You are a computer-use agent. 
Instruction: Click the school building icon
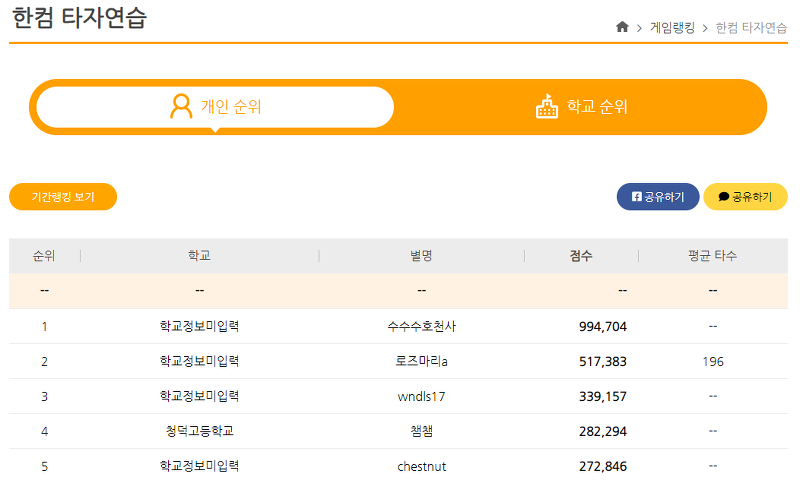[546, 106]
